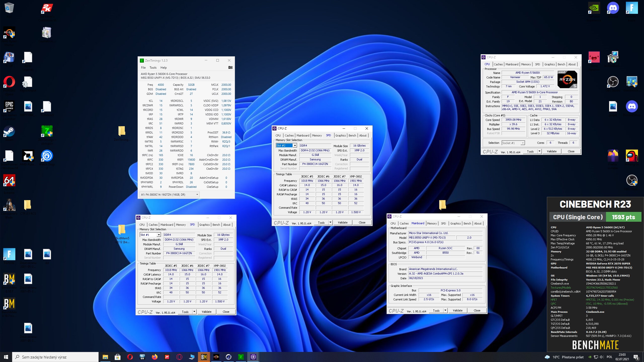This screenshot has width=644, height=362.
Task: Open the GeForce Experience desktop icon
Action: [594, 8]
